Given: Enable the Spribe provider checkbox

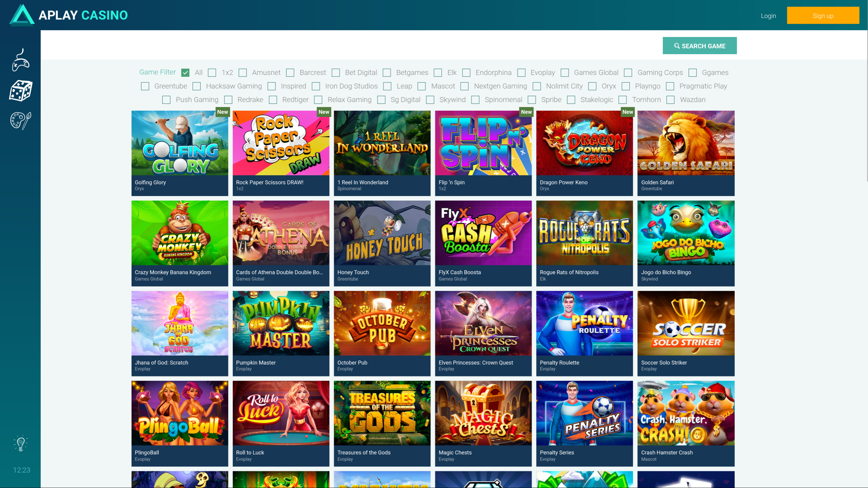Looking at the screenshot, I should [x=532, y=100].
